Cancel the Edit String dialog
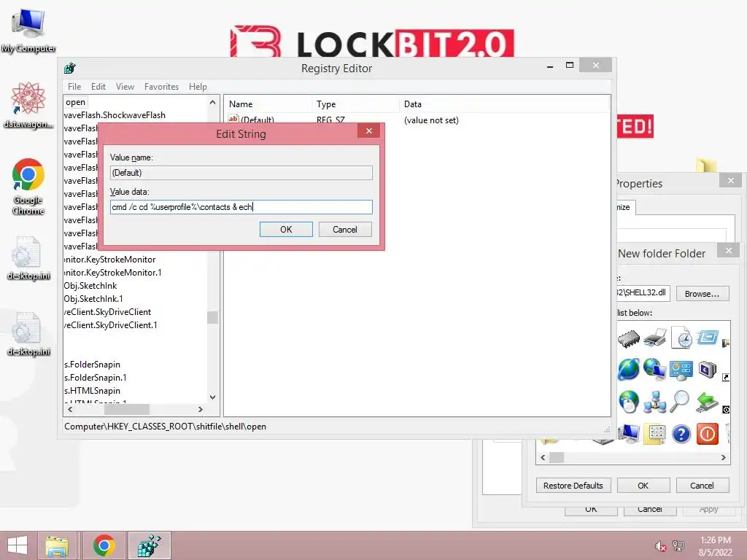 point(345,230)
